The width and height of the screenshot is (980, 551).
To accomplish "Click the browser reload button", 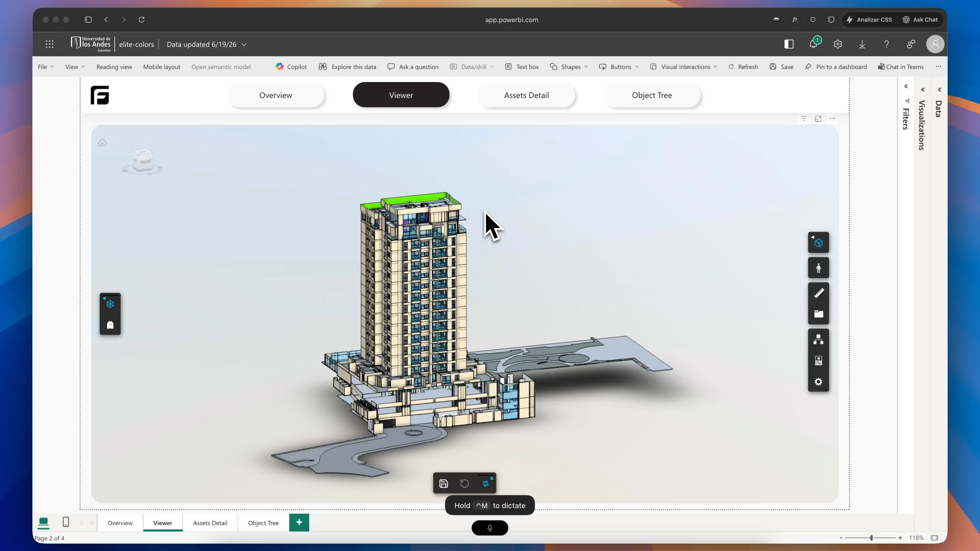I will (142, 20).
